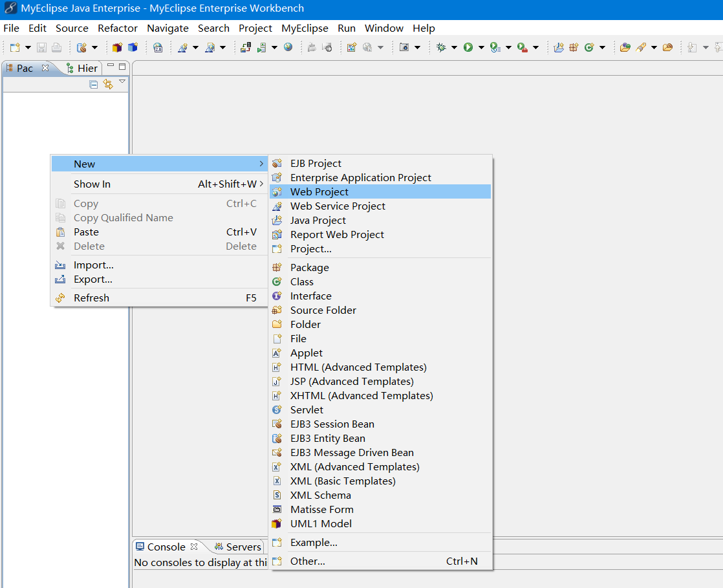Select Report Web Project entry
The width and height of the screenshot is (723, 588).
pos(380,235)
